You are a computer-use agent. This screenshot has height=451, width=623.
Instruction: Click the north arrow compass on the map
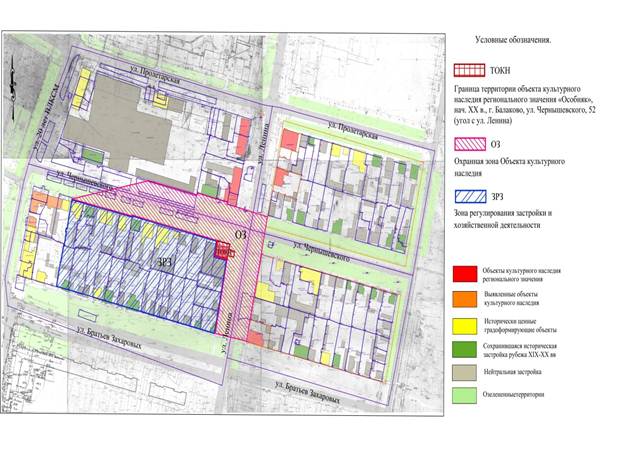(12, 87)
